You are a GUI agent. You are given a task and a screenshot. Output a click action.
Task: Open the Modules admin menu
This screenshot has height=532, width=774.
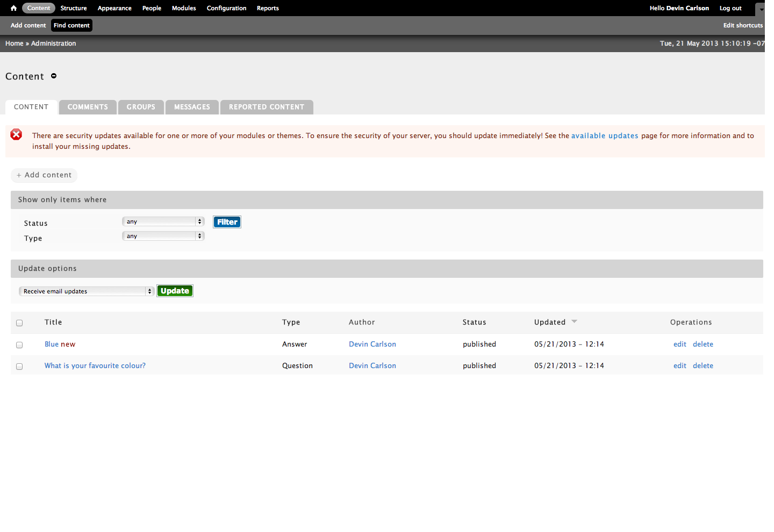click(184, 8)
